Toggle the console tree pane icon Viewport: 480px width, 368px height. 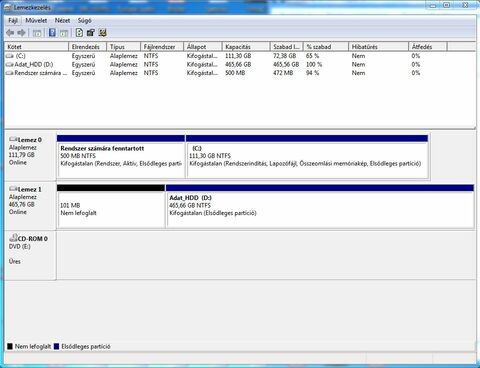[37, 33]
